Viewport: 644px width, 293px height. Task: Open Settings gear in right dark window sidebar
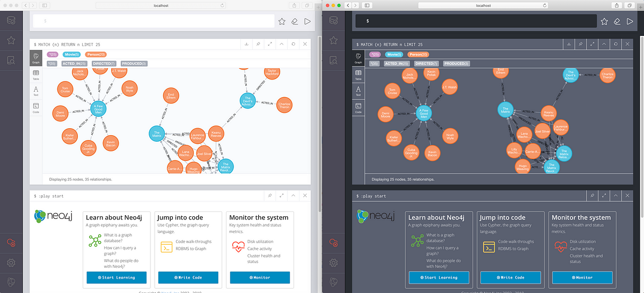333,263
